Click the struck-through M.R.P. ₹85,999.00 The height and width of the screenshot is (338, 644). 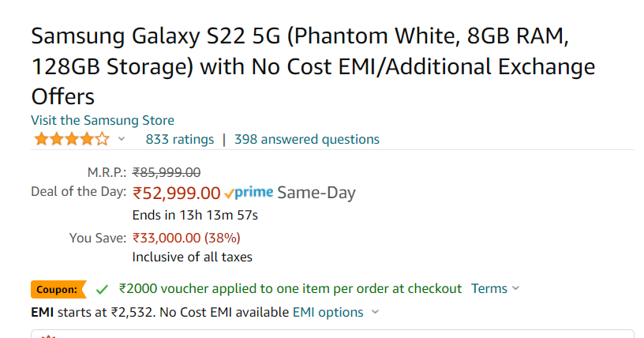tap(167, 171)
